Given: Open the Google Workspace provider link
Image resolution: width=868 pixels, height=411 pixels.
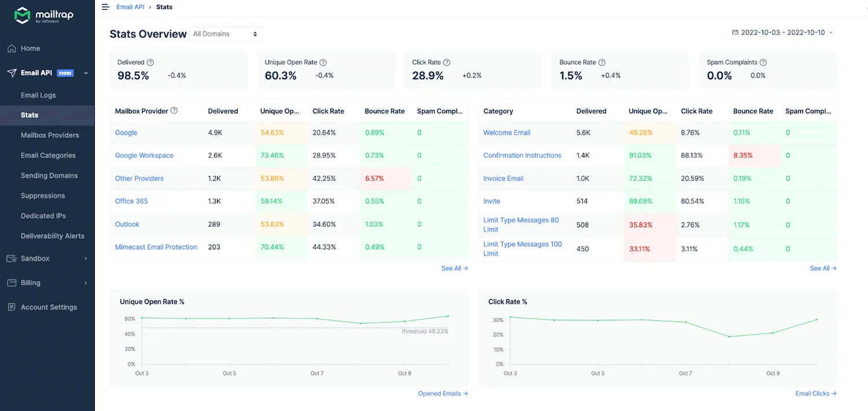Looking at the screenshot, I should click(144, 155).
